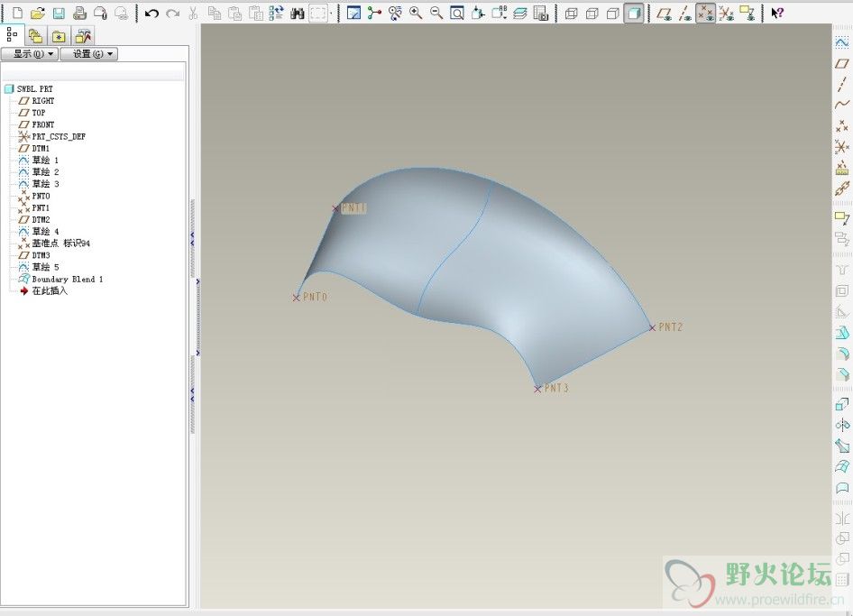Click the grayed Redo arrow
The height and width of the screenshot is (616, 853).
(172, 13)
